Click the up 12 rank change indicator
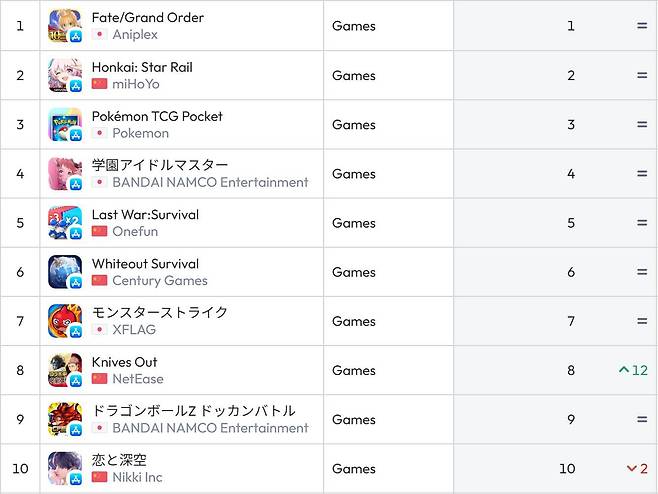 click(633, 370)
